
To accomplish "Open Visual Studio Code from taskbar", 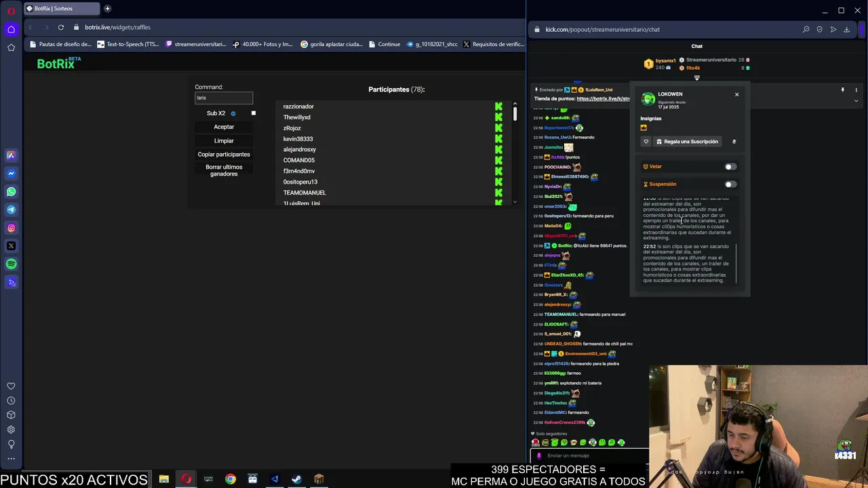I will click(x=275, y=479).
